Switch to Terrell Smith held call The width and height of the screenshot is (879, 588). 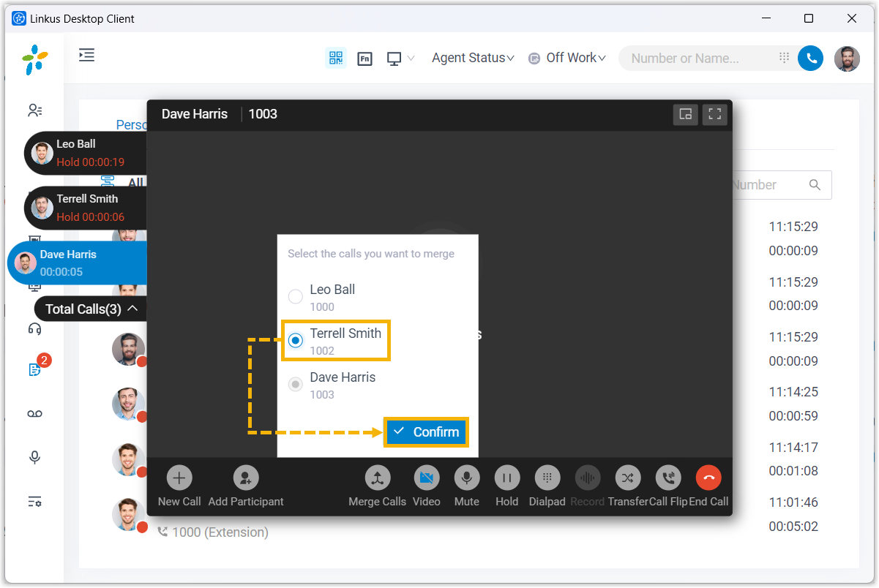86,208
